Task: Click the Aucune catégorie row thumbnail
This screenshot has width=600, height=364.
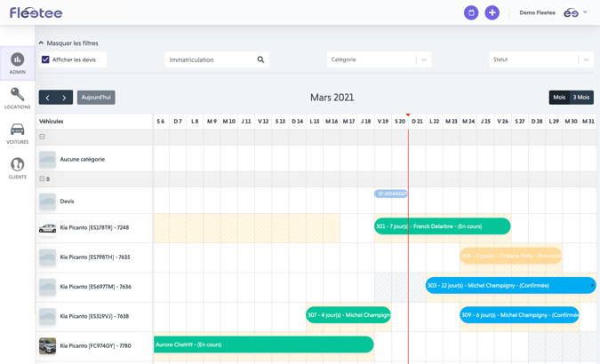Action: tap(47, 160)
